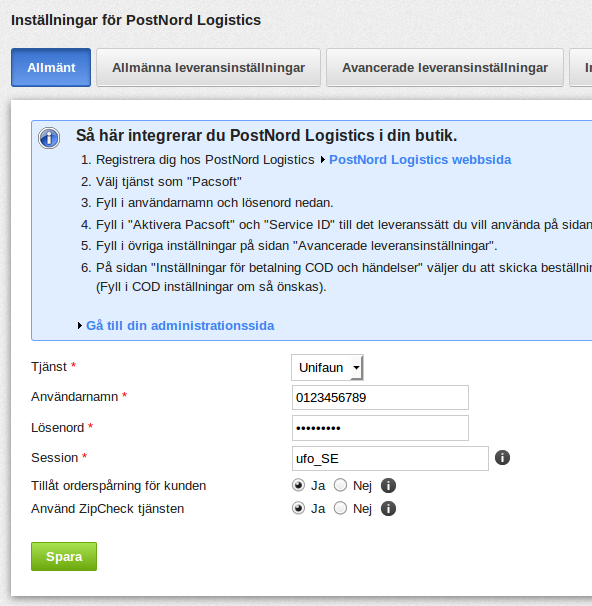Image resolution: width=592 pixels, height=606 pixels.
Task: Follow Gå till din administrationssida link
Action: (x=180, y=325)
